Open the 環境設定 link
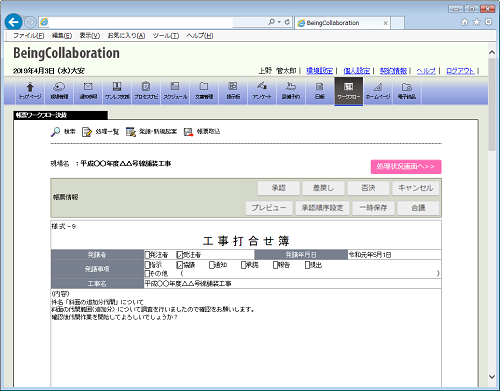The height and width of the screenshot is (391, 500). [x=319, y=71]
